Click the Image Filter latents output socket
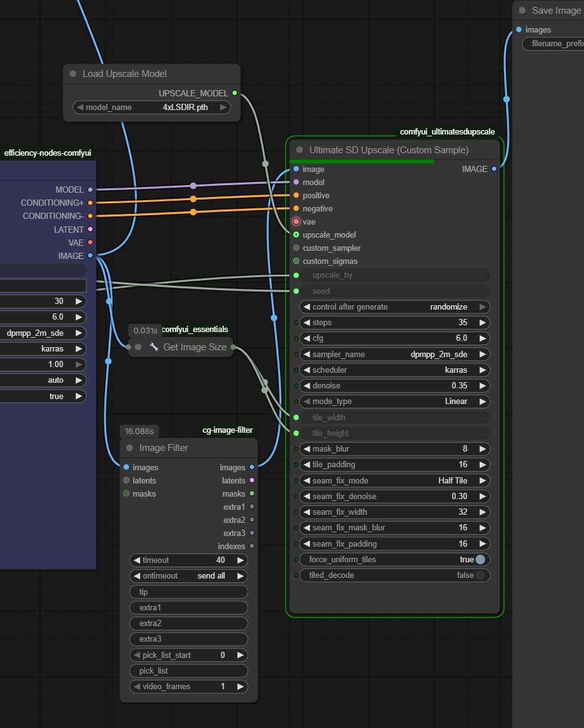Viewport: 584px width, 728px height. (252, 480)
